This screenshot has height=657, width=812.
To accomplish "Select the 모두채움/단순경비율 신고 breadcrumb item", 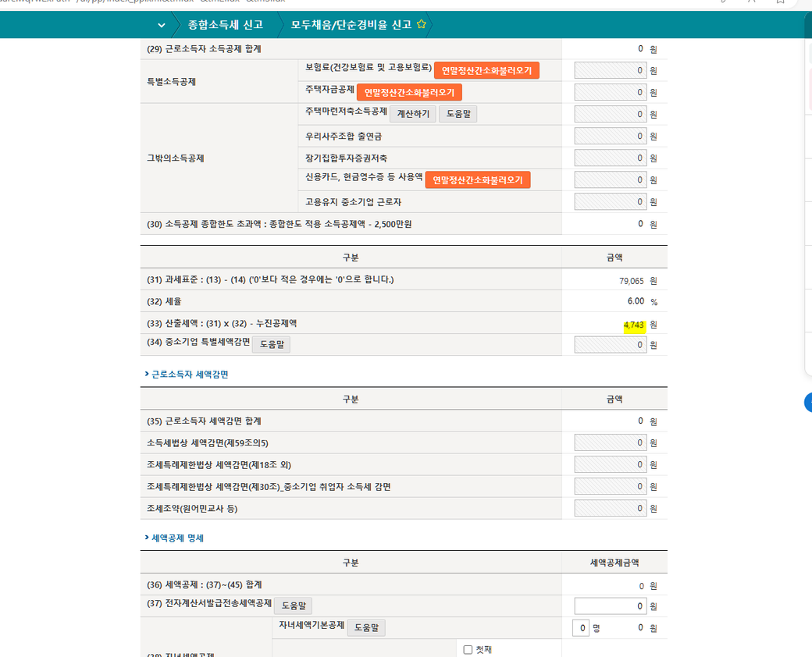I will point(351,25).
